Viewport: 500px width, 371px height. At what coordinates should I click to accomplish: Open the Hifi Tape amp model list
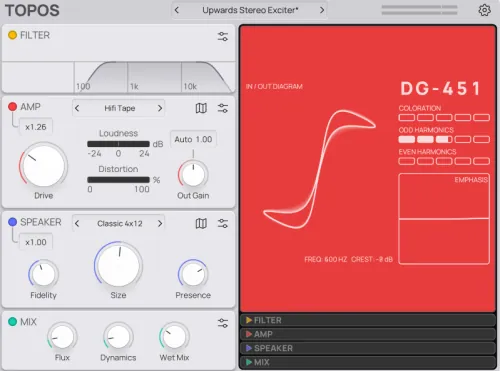click(119, 108)
